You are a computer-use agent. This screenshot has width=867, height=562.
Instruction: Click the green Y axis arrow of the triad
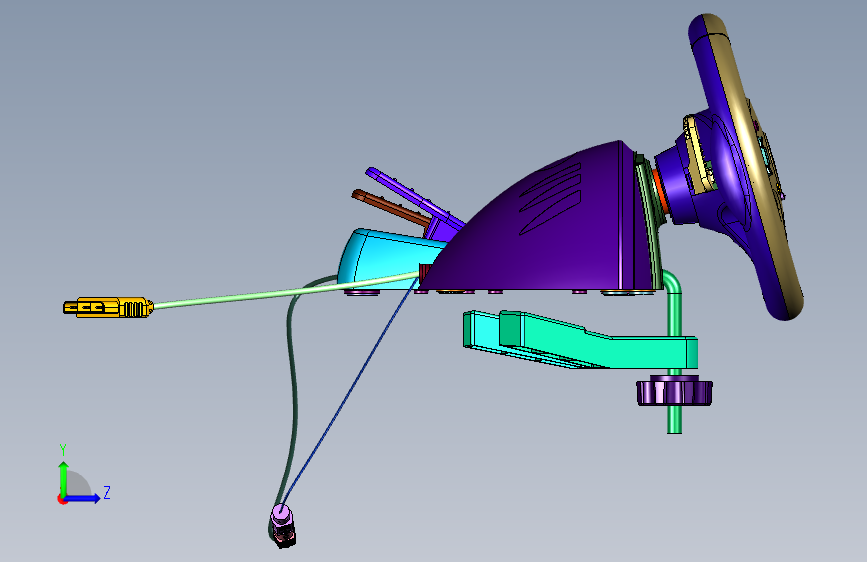pyautogui.click(x=64, y=478)
